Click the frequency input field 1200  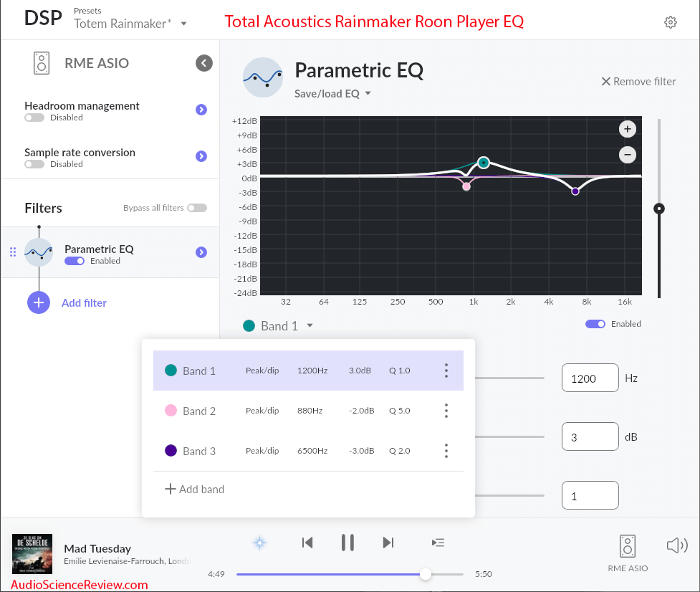click(x=590, y=378)
